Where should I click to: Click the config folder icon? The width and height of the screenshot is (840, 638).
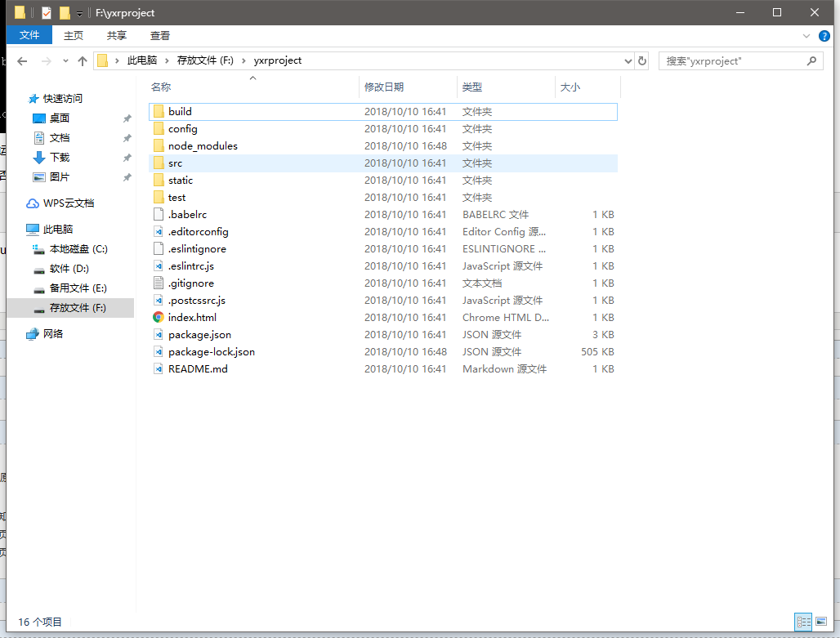[x=159, y=128]
